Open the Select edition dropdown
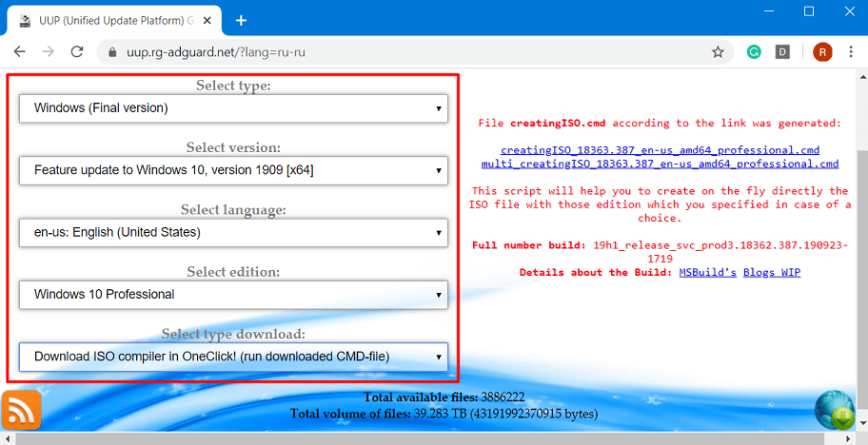 point(233,295)
